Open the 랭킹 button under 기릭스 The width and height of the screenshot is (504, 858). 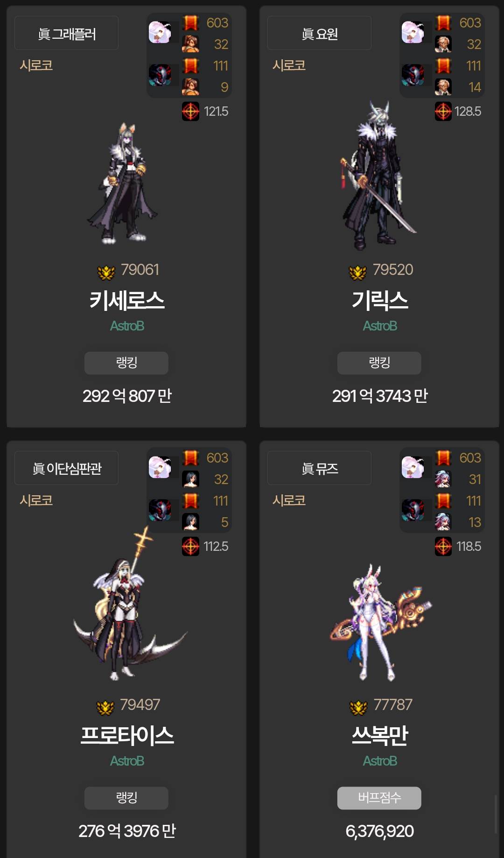(x=379, y=363)
